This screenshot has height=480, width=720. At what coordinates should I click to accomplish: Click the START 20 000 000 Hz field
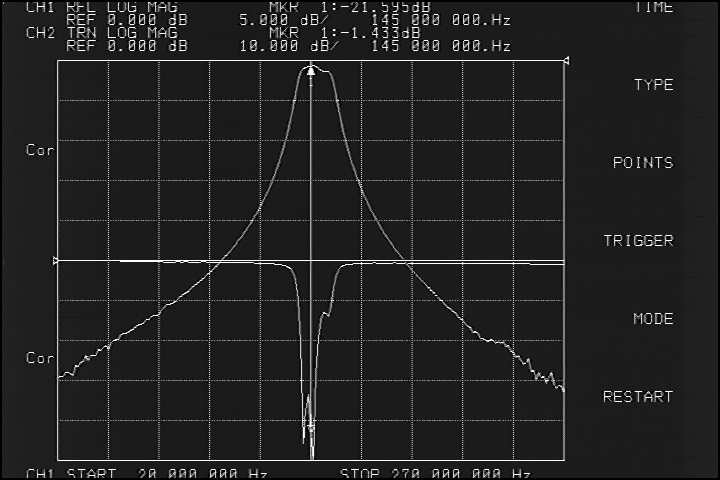coord(187,473)
